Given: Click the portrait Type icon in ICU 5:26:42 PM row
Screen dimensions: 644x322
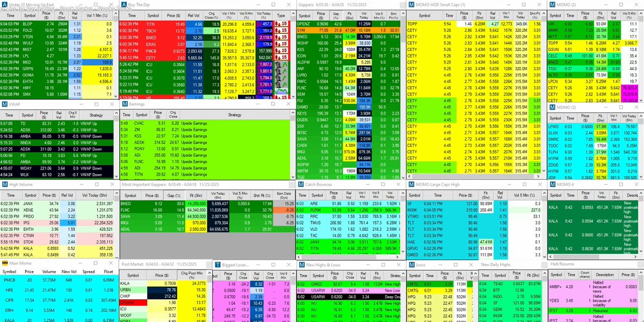Looking at the screenshot, I should (281, 65).
